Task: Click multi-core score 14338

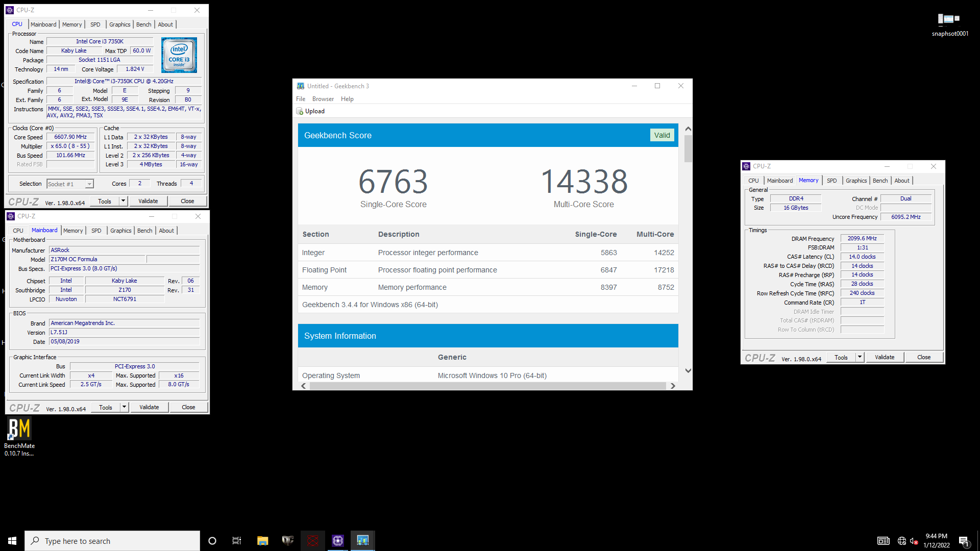Action: coord(584,182)
